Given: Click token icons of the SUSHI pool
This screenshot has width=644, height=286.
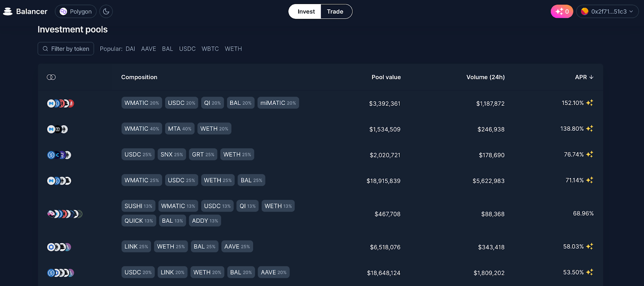Looking at the screenshot, I should point(64,214).
